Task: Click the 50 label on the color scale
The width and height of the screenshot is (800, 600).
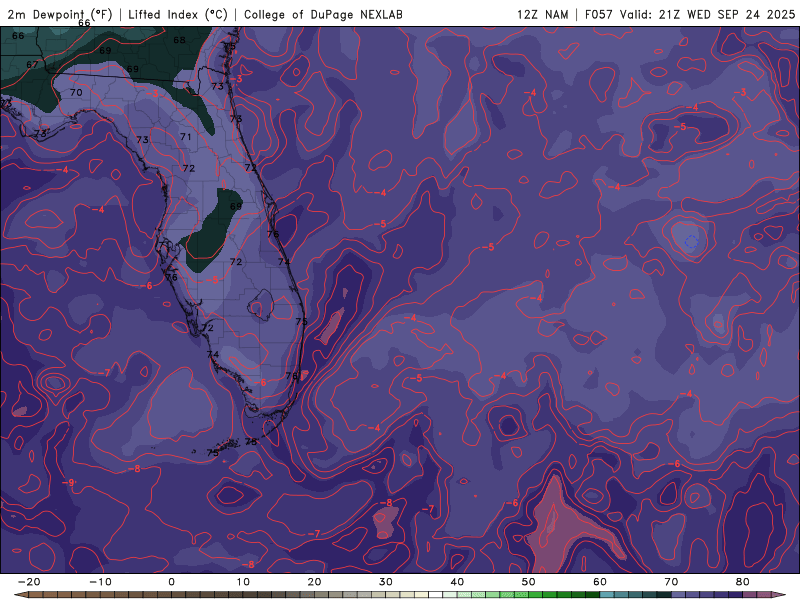Action: click(x=529, y=582)
